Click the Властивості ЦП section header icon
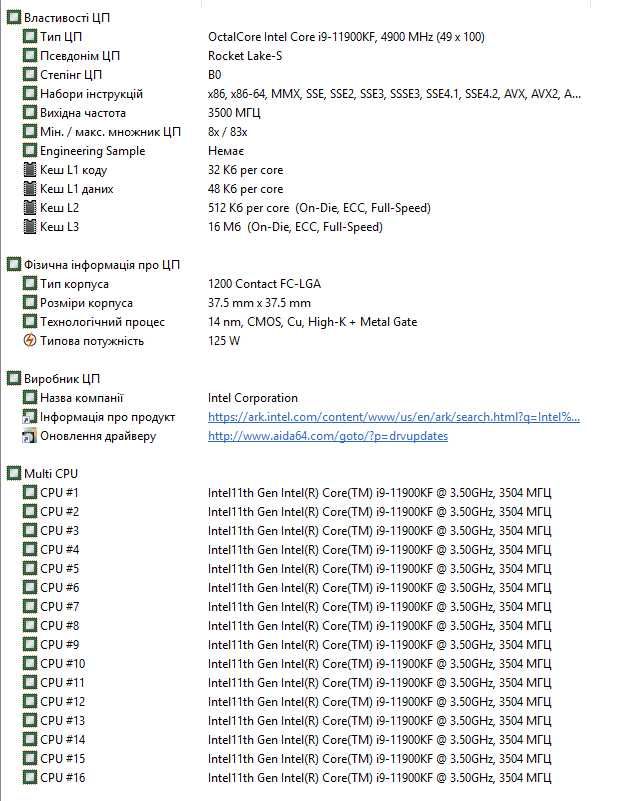The width and height of the screenshot is (643, 801). click(14, 18)
